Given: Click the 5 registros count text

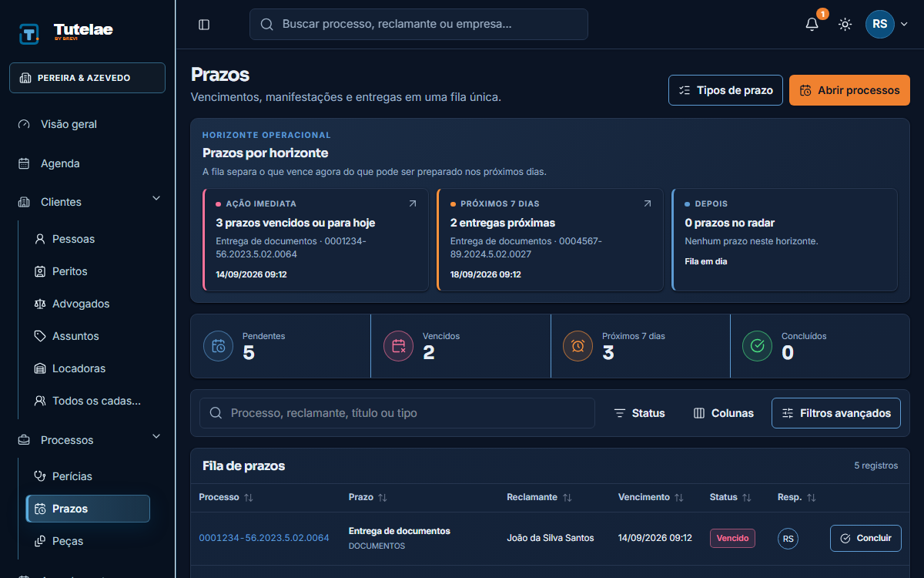Looking at the screenshot, I should 876,465.
